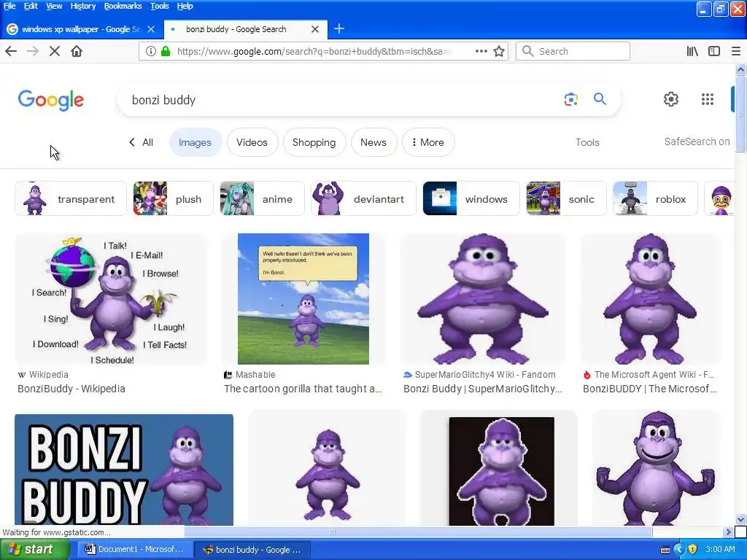Open the Microsoft Agent Wiki thumbnail
The image size is (747, 560).
(x=650, y=299)
